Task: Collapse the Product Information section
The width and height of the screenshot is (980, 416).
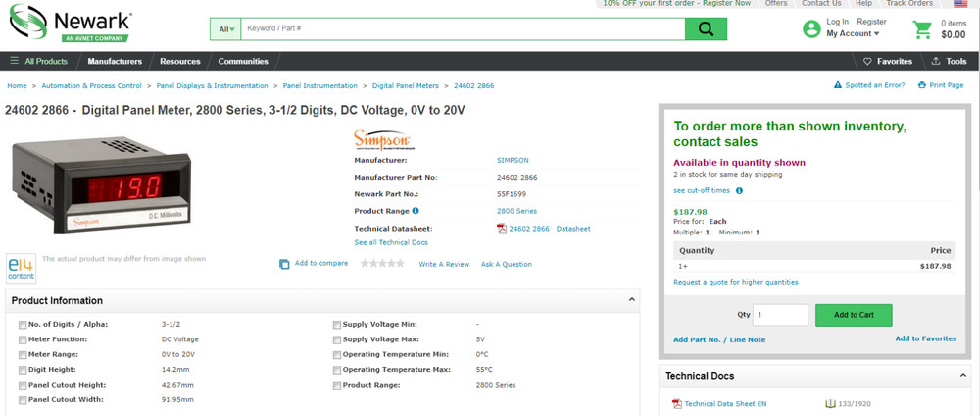Action: click(630, 300)
